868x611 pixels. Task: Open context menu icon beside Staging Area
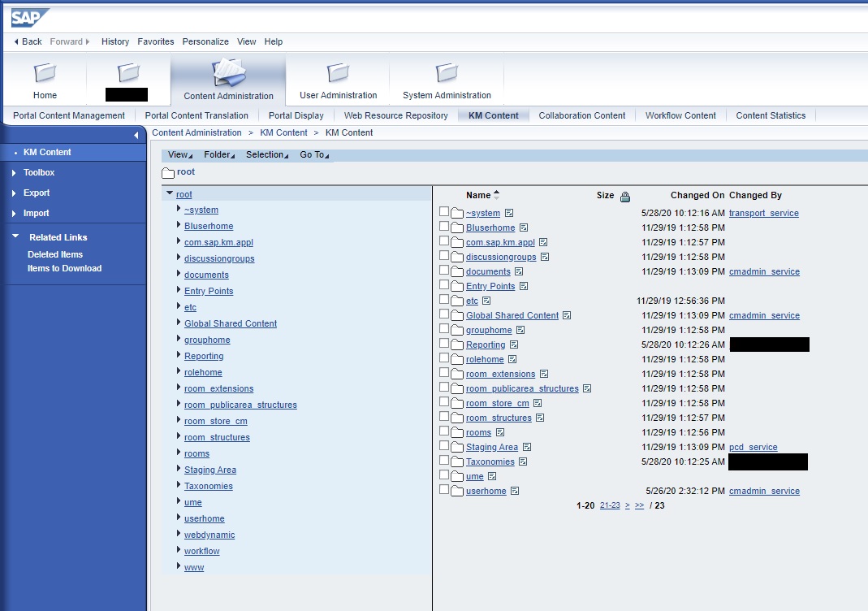(x=527, y=447)
